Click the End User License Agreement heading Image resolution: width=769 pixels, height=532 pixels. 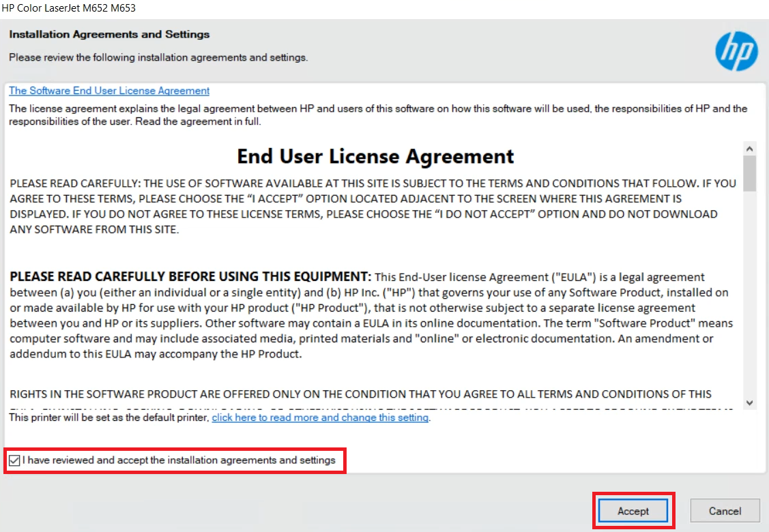pyautogui.click(x=375, y=156)
